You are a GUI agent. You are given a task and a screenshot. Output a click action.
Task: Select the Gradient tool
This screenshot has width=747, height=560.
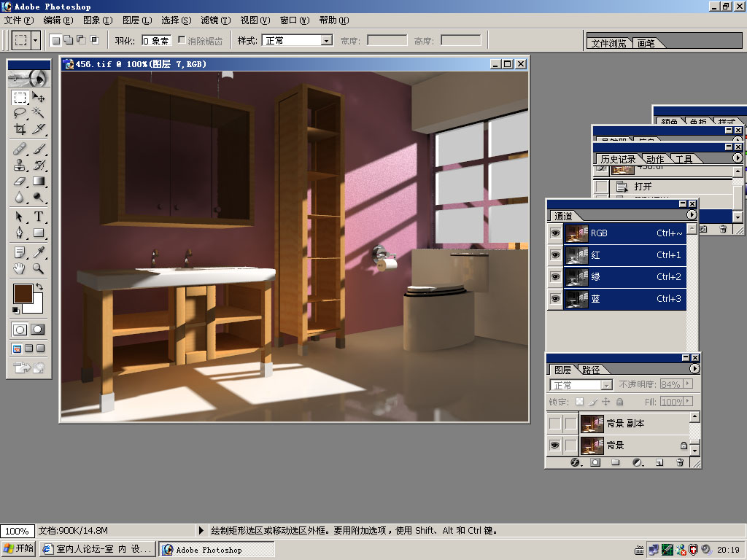tap(38, 181)
